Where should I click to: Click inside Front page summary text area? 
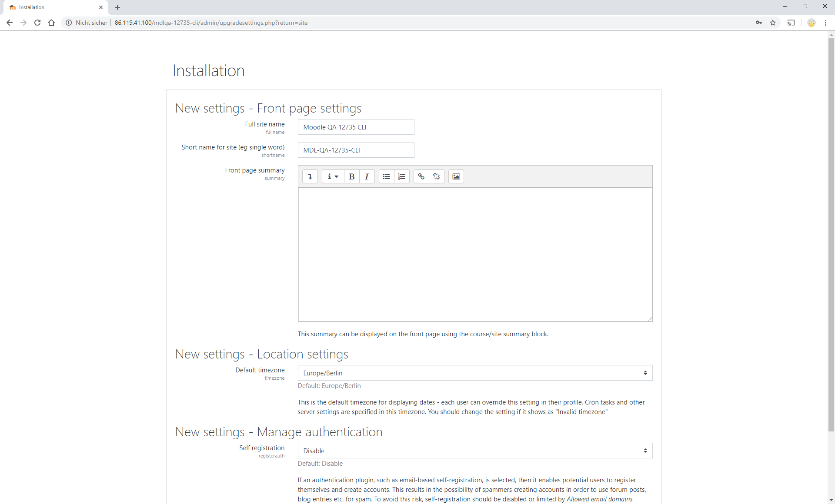click(x=475, y=255)
